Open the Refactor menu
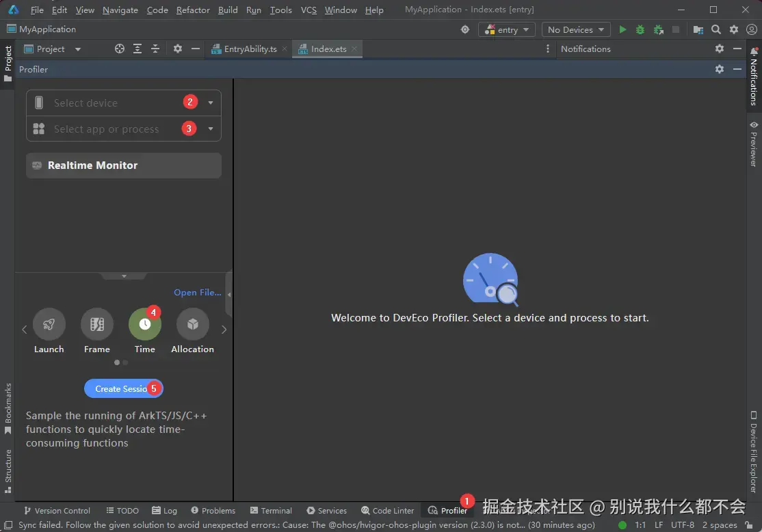 193,10
